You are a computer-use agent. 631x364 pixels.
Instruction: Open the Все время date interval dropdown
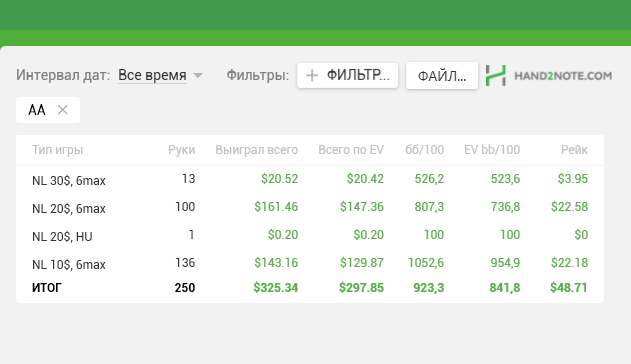[152, 75]
